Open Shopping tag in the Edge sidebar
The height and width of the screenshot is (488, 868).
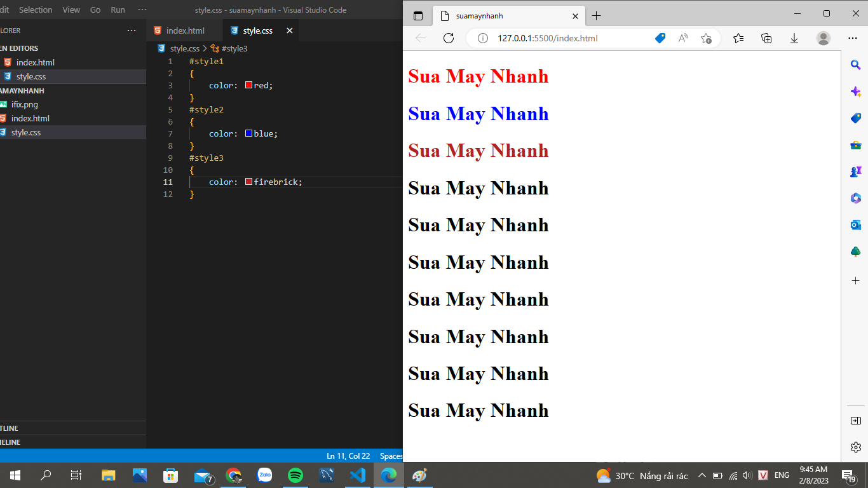coord(855,118)
